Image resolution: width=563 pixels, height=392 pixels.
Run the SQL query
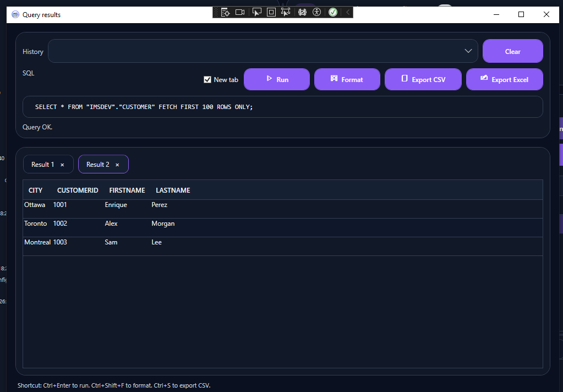(x=277, y=79)
